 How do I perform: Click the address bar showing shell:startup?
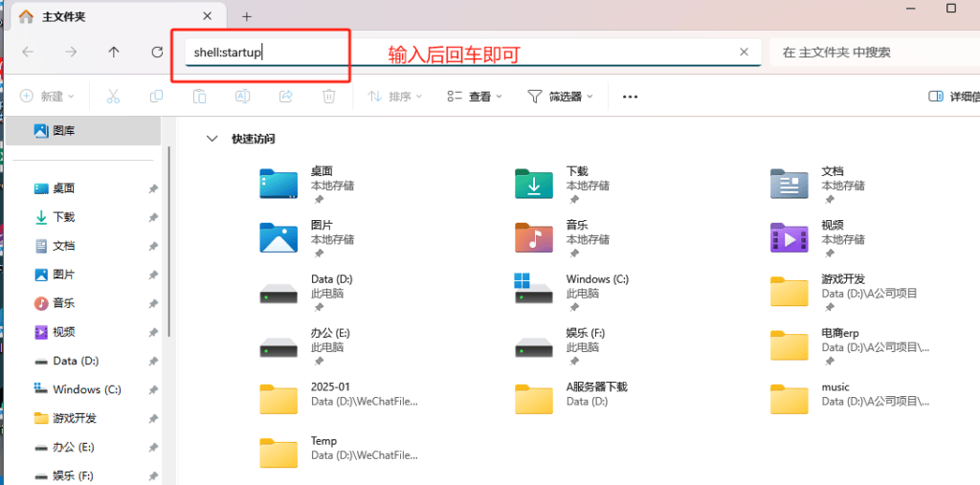[473, 52]
